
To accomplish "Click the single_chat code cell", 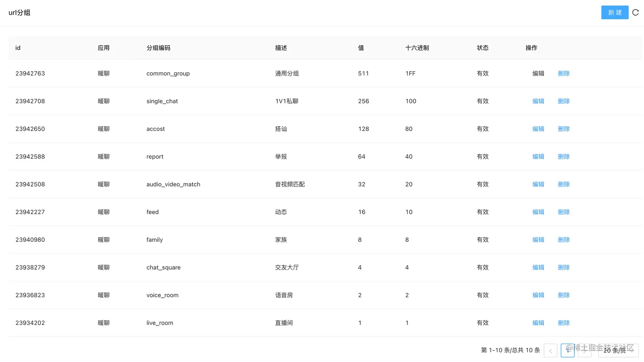I will [162, 101].
